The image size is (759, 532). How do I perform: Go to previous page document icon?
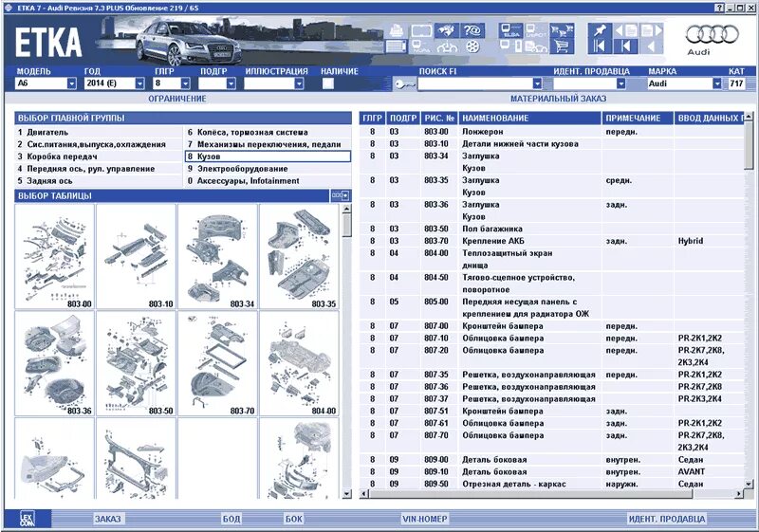(625, 30)
